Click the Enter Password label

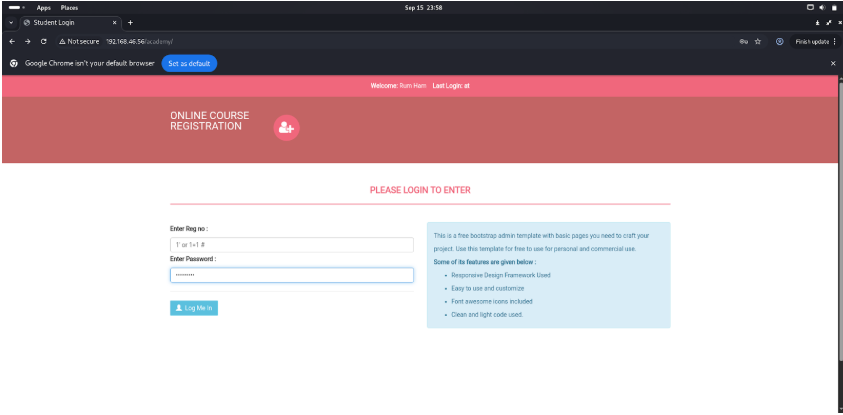193,259
